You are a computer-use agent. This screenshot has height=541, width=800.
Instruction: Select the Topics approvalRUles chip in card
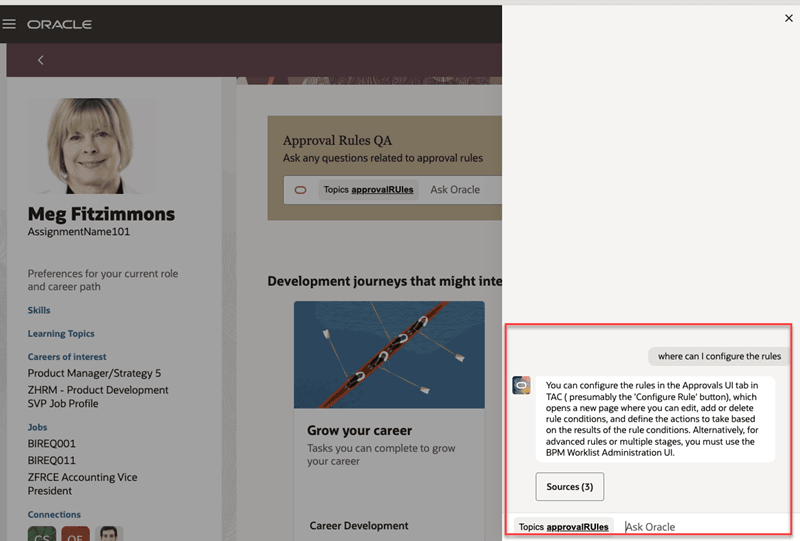tap(368, 189)
